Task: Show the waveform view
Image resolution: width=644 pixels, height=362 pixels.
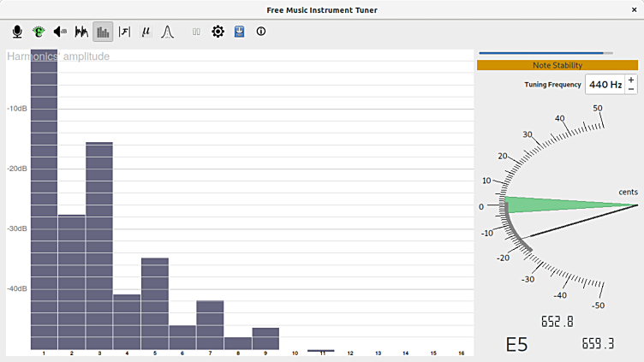Action: click(x=81, y=33)
